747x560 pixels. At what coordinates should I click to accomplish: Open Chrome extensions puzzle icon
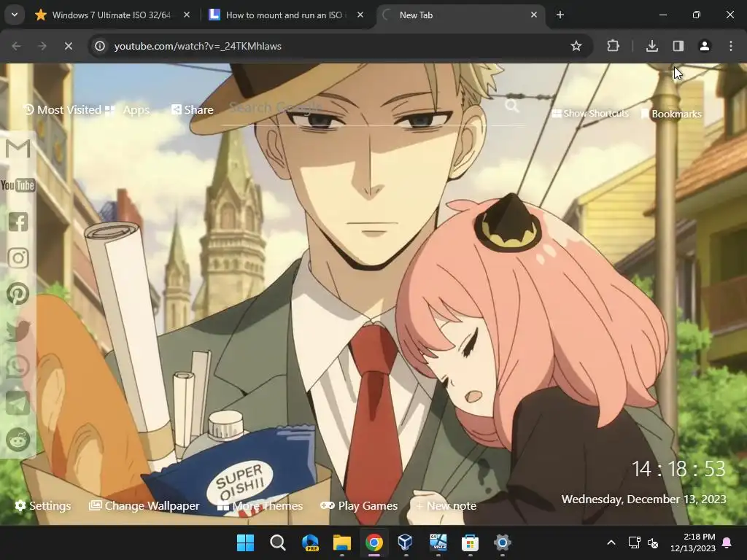pyautogui.click(x=613, y=46)
